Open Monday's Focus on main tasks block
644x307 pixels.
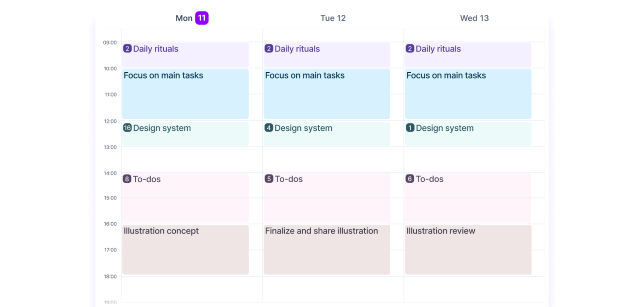(x=185, y=94)
